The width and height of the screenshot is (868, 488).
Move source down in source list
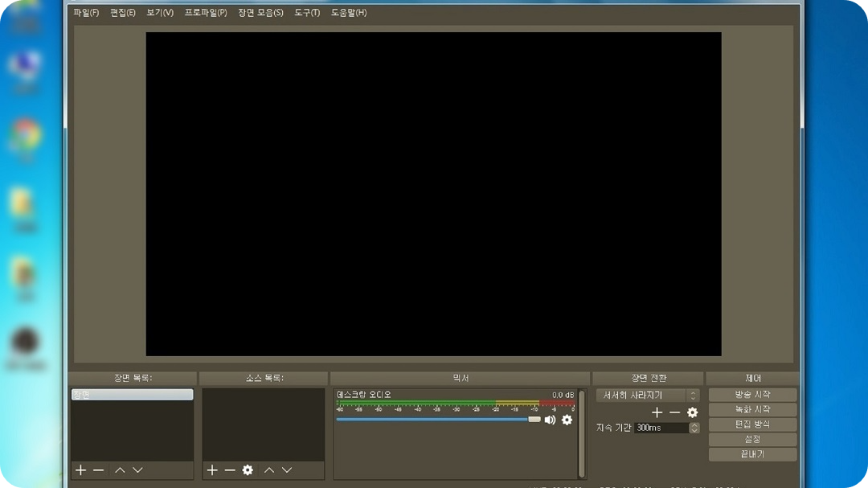point(287,470)
